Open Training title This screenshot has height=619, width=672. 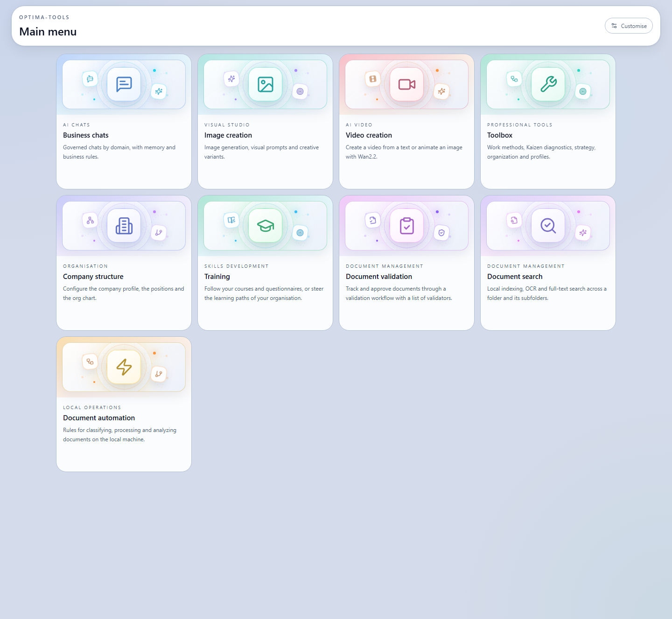[217, 277]
